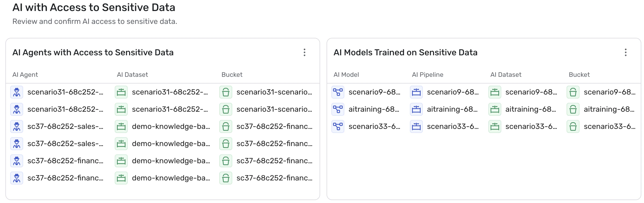
Task: Select the last sc37-68c252-financ bucket entry
Action: coord(274,178)
